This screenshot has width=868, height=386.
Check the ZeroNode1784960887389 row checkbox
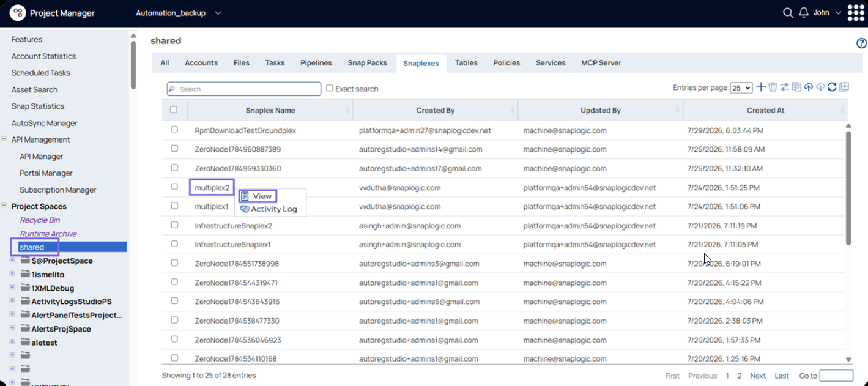click(x=174, y=149)
